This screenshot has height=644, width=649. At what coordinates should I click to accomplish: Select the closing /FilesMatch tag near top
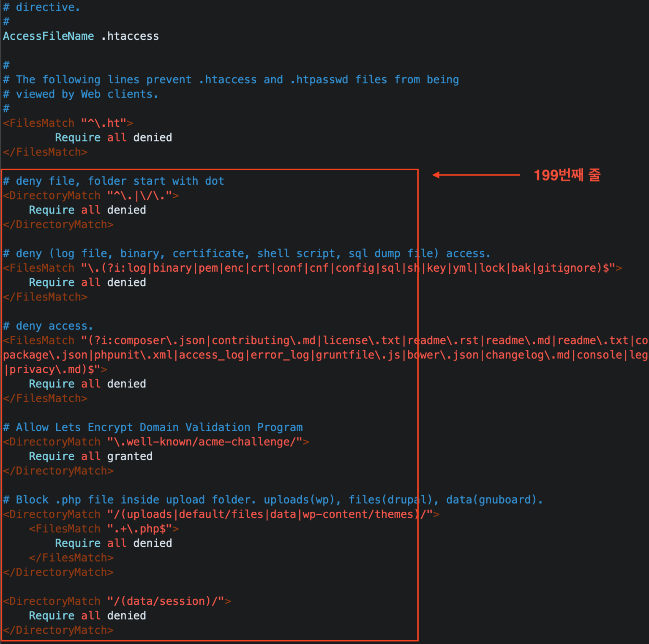[45, 152]
